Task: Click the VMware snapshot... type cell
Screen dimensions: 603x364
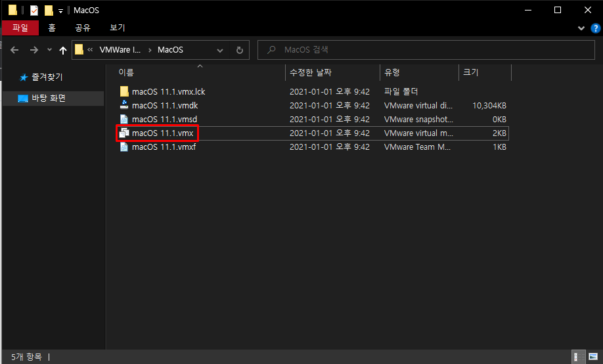Action: 418,120
